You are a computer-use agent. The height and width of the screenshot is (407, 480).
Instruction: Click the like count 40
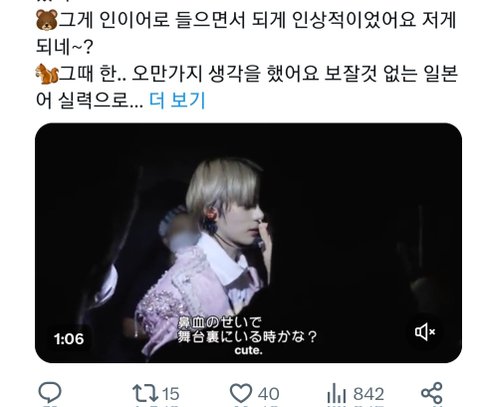[269, 394]
